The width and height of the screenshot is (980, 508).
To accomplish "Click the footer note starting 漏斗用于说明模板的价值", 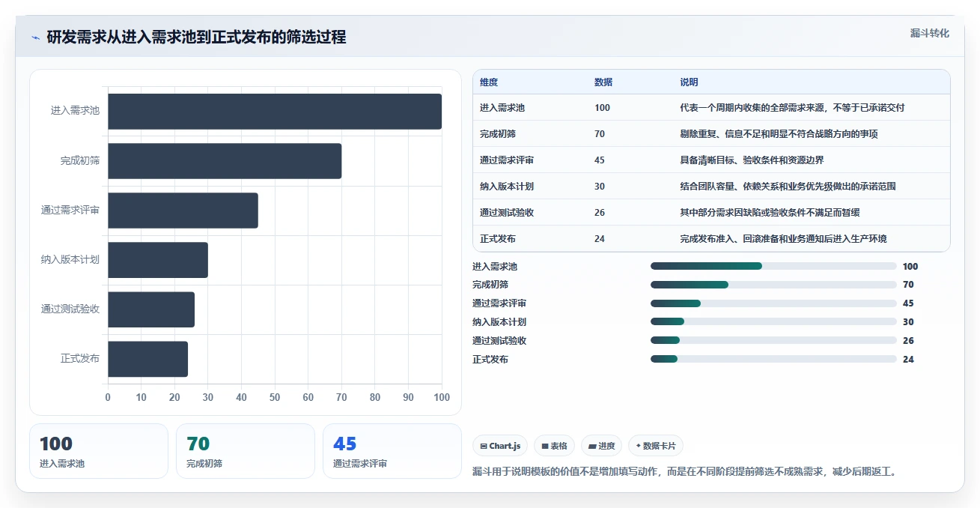I will point(684,472).
